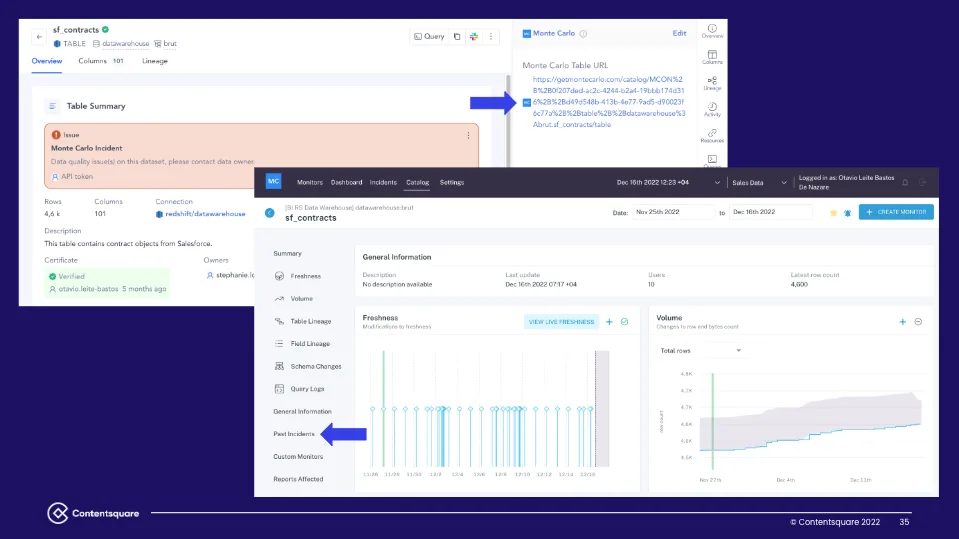This screenshot has height=539, width=959.
Task: Open the Settings menu item
Action: [x=452, y=183]
